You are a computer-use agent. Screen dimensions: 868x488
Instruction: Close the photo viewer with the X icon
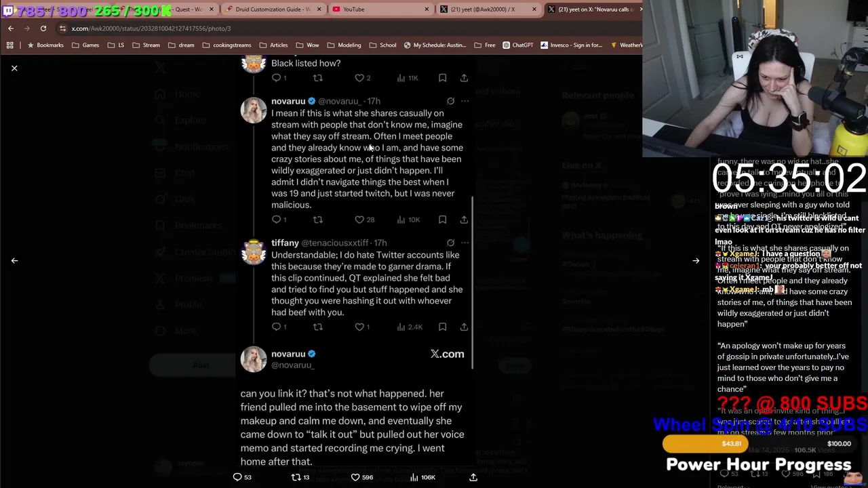pos(14,68)
